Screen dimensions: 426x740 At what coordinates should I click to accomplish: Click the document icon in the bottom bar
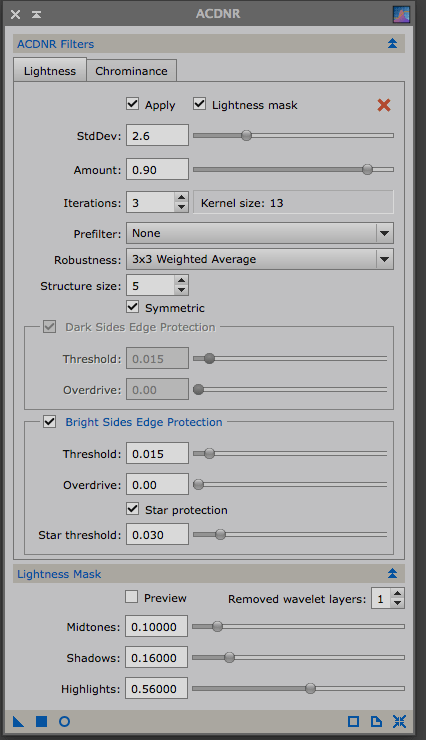(376, 721)
